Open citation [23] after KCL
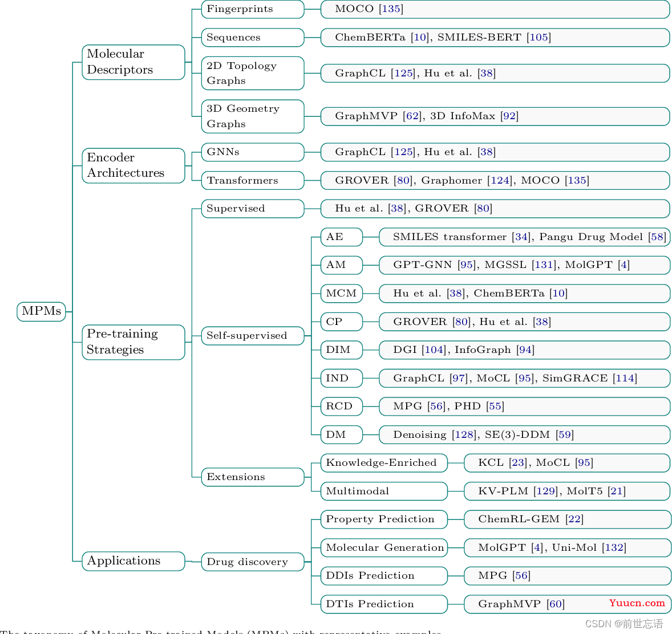Viewport: 672px width, 634px height. (x=518, y=462)
